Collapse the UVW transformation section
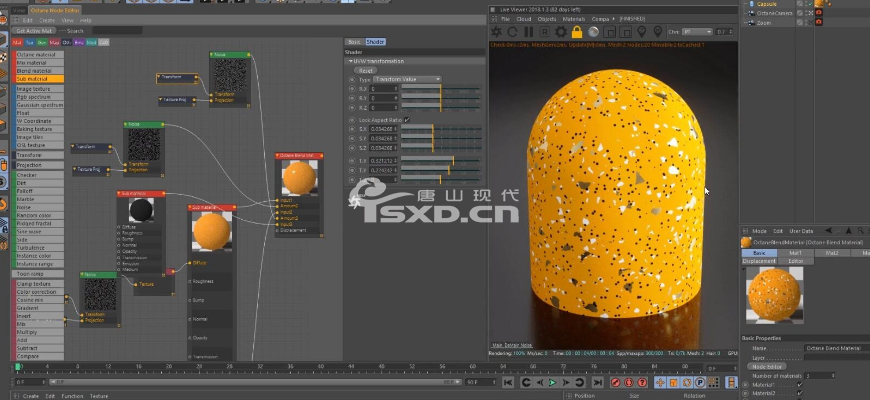Image resolution: width=870 pixels, height=400 pixels. point(349,63)
